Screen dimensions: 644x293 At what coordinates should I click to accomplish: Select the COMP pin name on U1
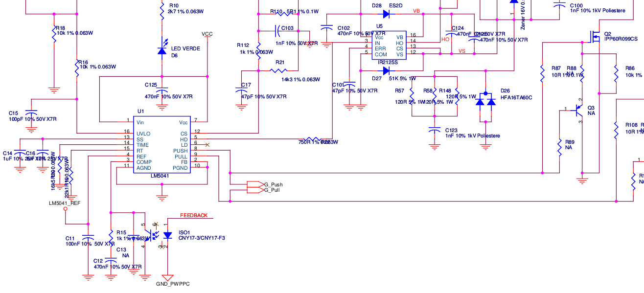[x=144, y=162]
